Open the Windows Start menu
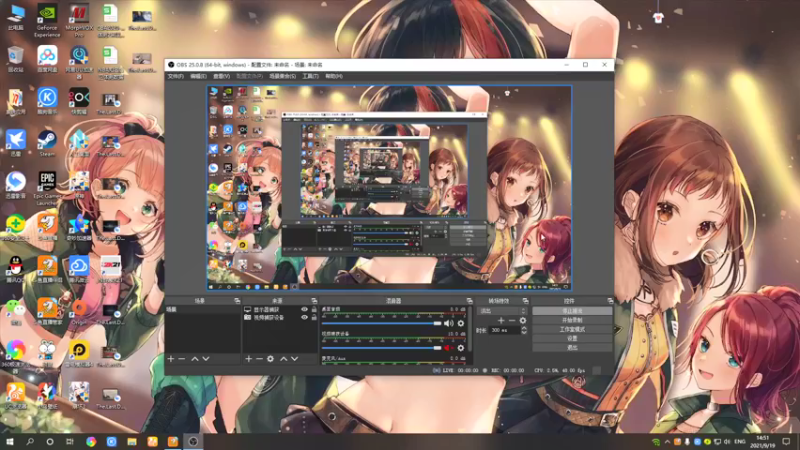The image size is (800, 450). tap(10, 441)
